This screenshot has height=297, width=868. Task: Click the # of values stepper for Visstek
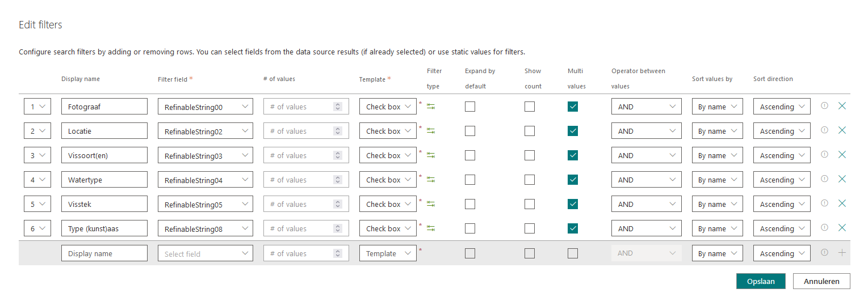click(x=338, y=204)
